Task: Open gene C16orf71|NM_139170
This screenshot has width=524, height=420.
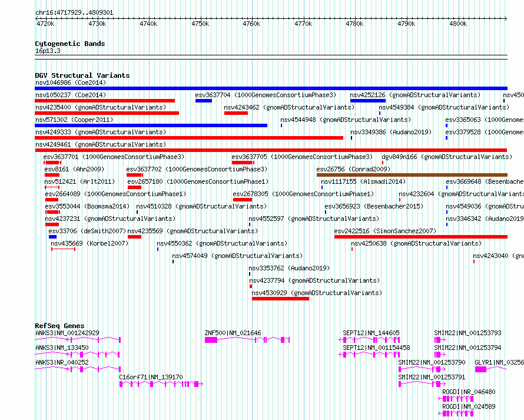Action: 151,377
